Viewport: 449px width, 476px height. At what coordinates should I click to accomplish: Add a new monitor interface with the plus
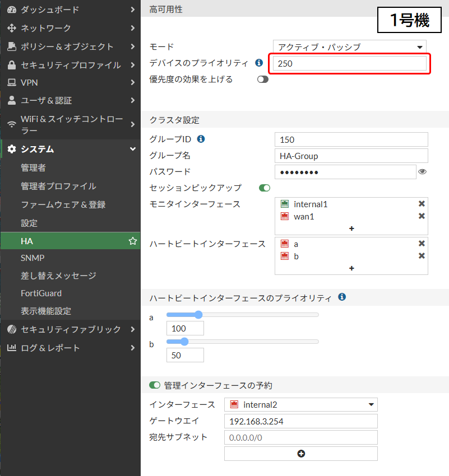[x=351, y=228]
